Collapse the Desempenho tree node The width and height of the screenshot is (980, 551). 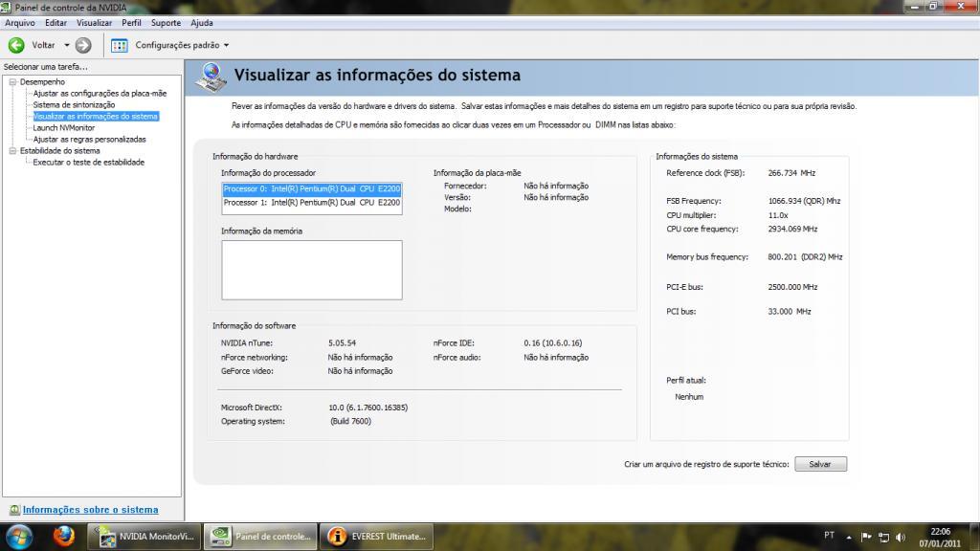point(12,82)
